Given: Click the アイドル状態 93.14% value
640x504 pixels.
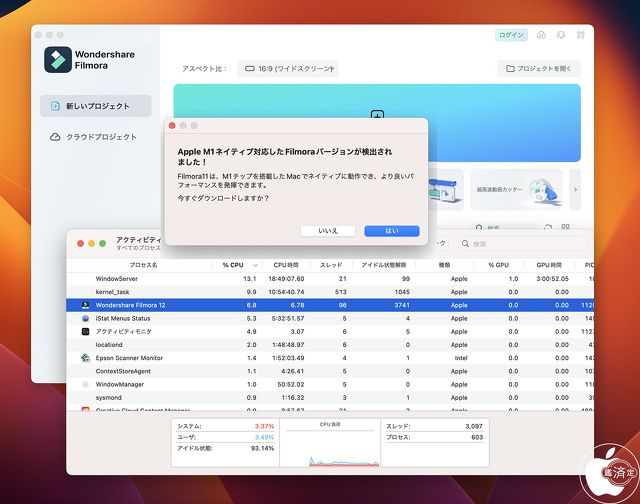Looking at the screenshot, I should point(262,448).
